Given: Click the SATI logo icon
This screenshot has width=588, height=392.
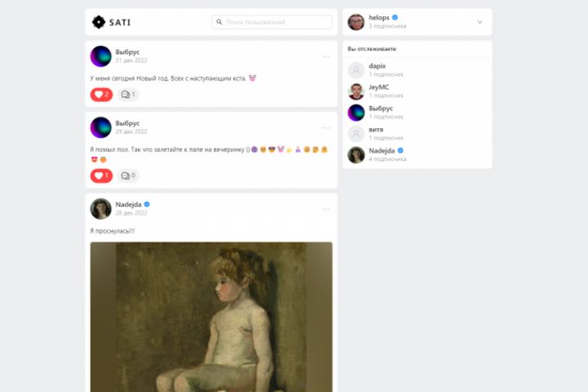Looking at the screenshot, I should [99, 22].
